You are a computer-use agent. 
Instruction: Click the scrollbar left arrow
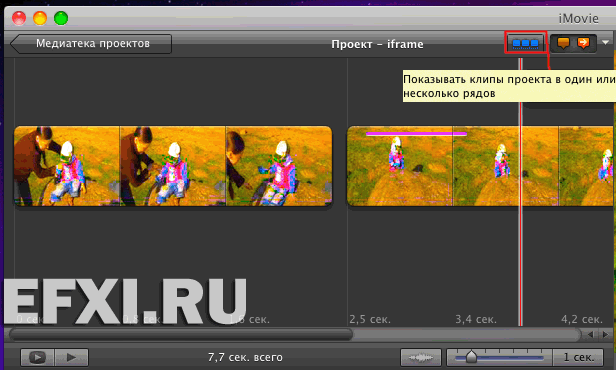tap(590, 335)
